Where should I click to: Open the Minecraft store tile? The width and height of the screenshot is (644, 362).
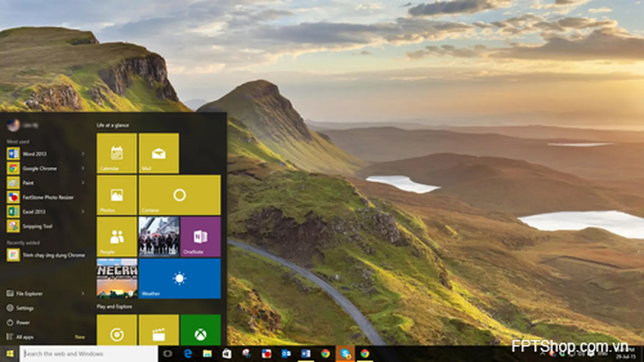click(x=117, y=278)
